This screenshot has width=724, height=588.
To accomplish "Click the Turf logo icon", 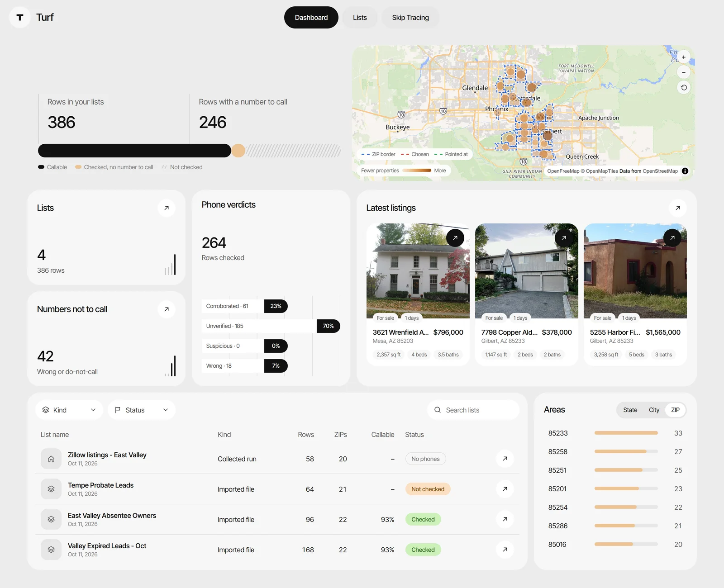I will coord(20,17).
